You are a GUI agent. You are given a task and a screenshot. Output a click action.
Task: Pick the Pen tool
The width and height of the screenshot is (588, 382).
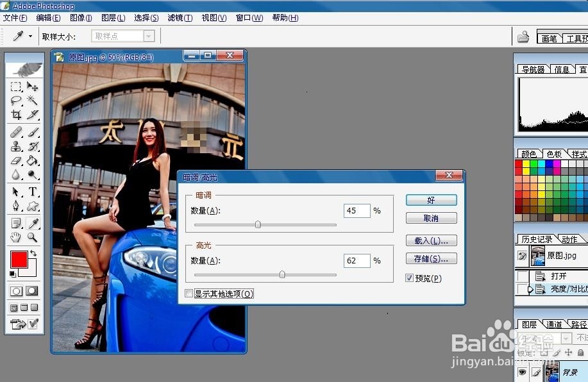(x=15, y=205)
